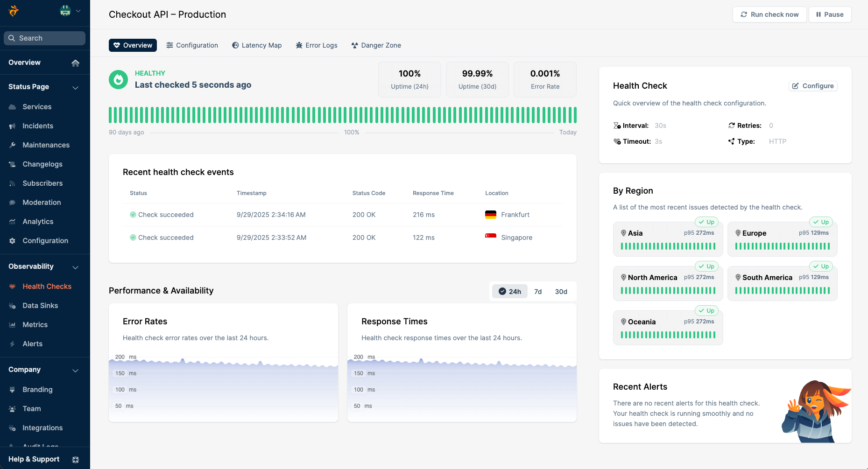Click the Run check now button

pyautogui.click(x=769, y=14)
